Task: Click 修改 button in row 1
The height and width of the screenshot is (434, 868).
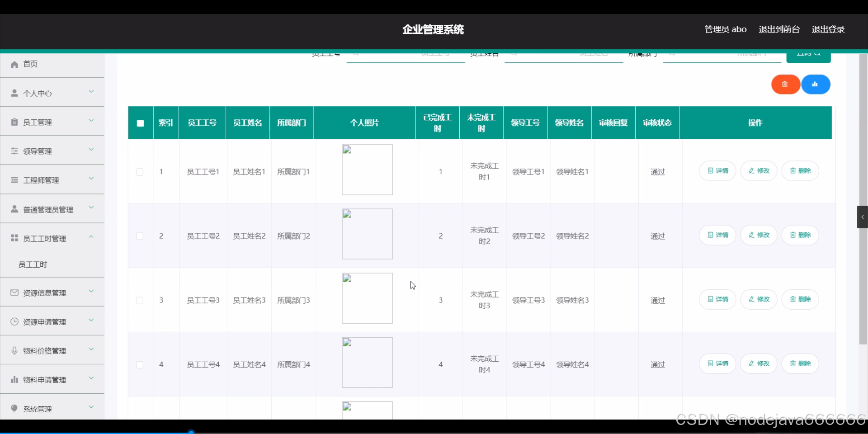Action: (759, 171)
